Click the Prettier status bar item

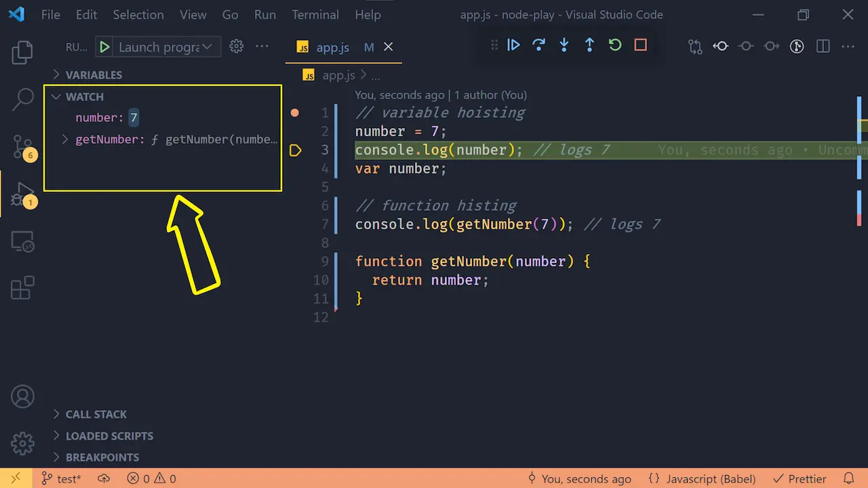click(800, 479)
